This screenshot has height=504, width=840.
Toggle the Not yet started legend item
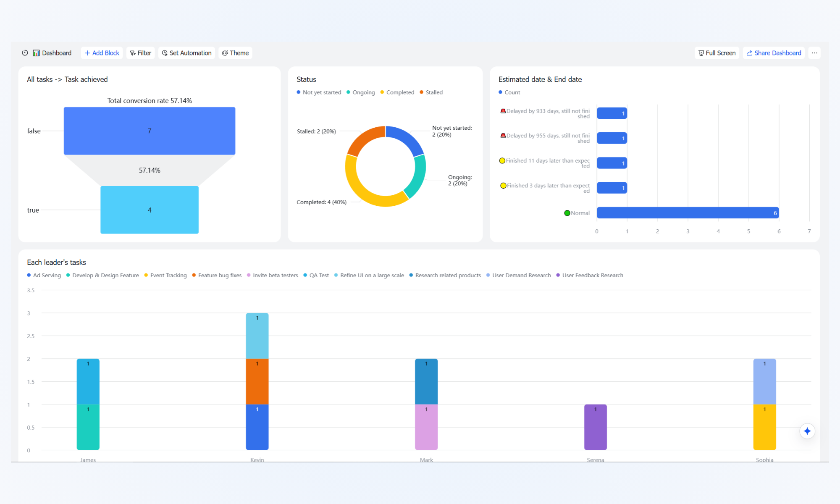click(319, 92)
